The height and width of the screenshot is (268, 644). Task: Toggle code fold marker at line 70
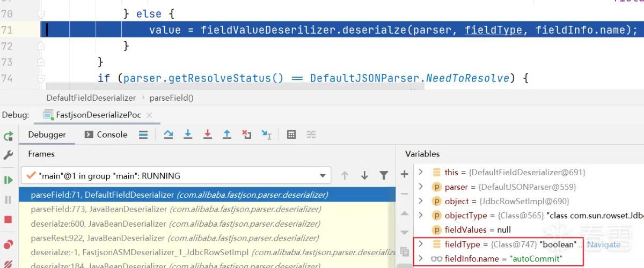click(41, 14)
